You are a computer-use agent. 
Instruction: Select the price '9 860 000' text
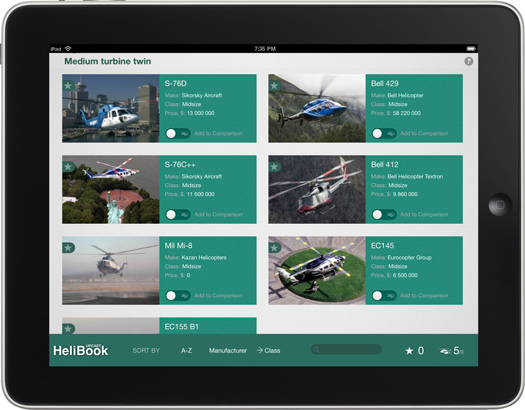coord(405,194)
